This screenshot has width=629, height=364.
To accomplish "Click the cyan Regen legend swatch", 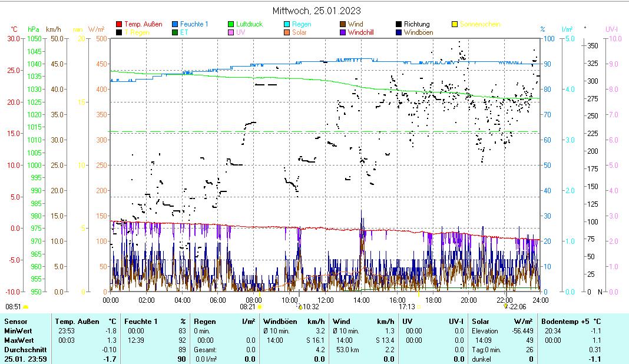I will click(x=287, y=24).
